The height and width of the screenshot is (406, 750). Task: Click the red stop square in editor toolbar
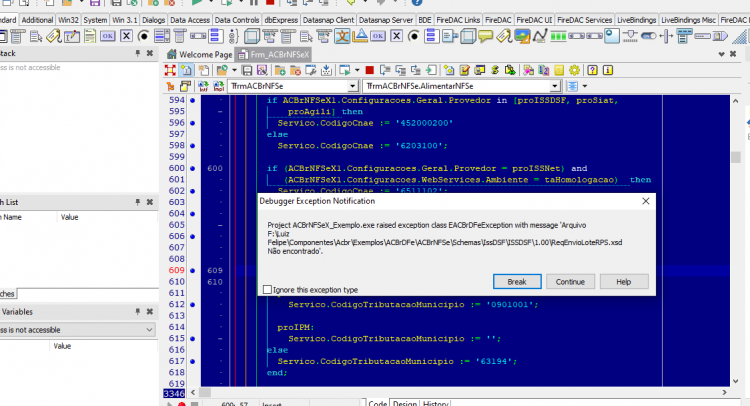click(x=369, y=70)
